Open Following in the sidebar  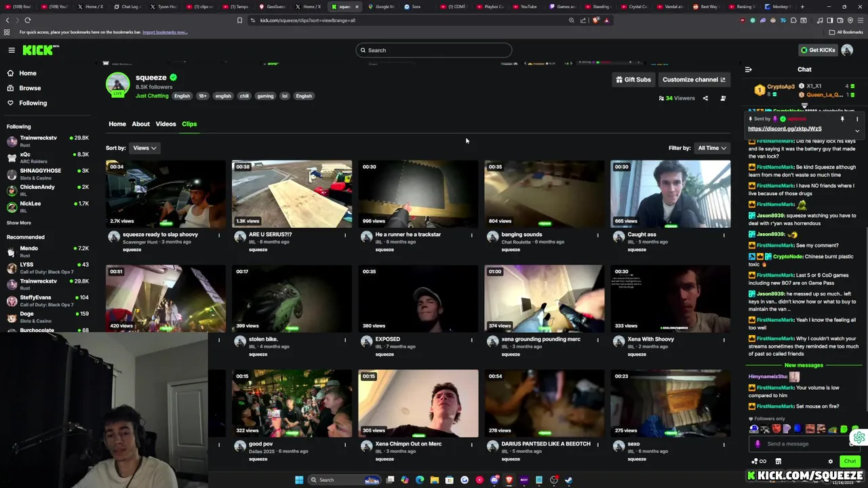pos(33,103)
